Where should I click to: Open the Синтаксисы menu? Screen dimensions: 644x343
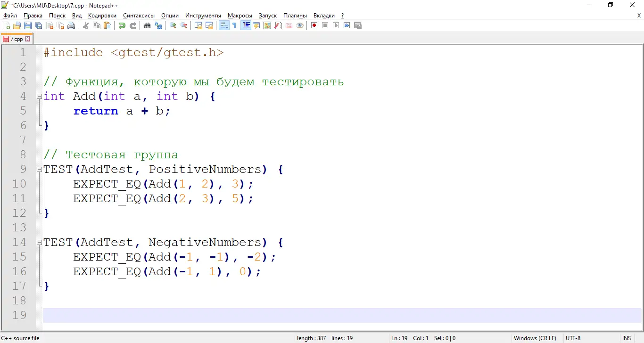tap(139, 16)
